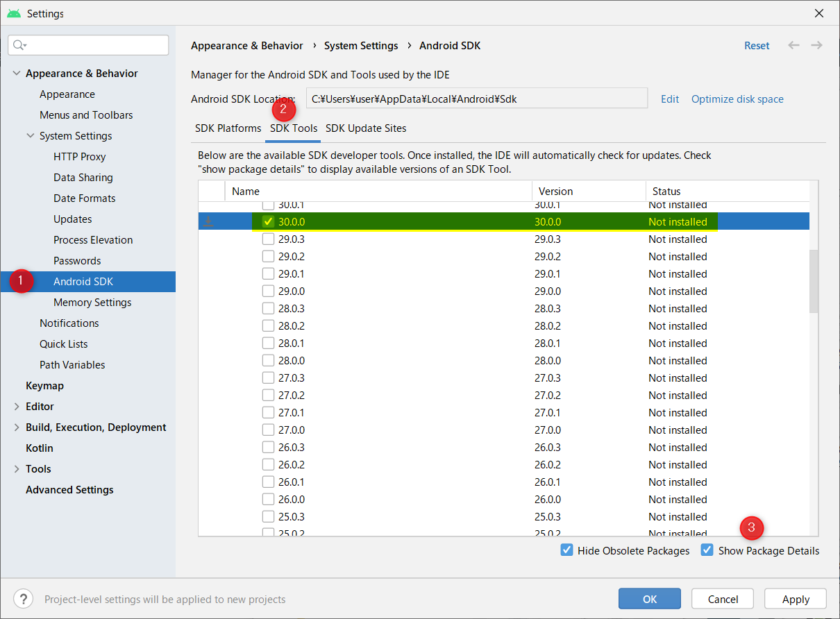
Task: Disable Hide Obsolete Packages
Action: (x=567, y=550)
